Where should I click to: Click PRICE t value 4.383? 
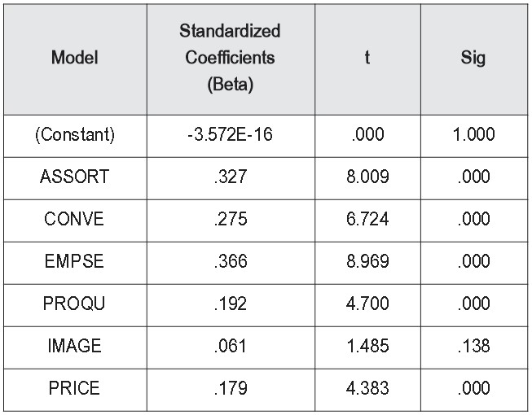[x=367, y=388]
